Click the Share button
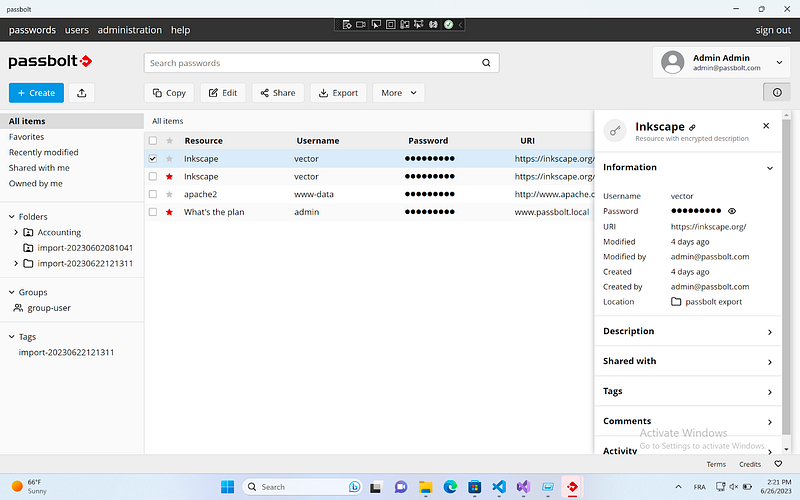 click(x=278, y=93)
